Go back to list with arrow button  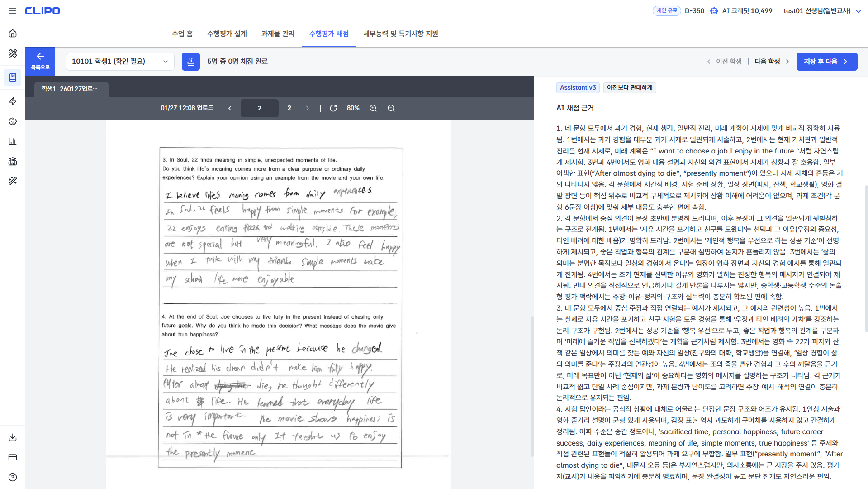[x=40, y=61]
